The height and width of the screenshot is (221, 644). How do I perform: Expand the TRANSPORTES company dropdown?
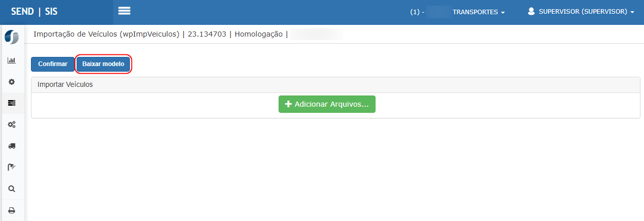[478, 12]
